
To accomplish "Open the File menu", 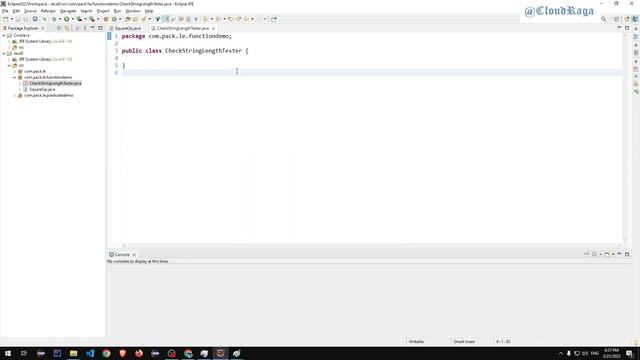I will [5, 11].
